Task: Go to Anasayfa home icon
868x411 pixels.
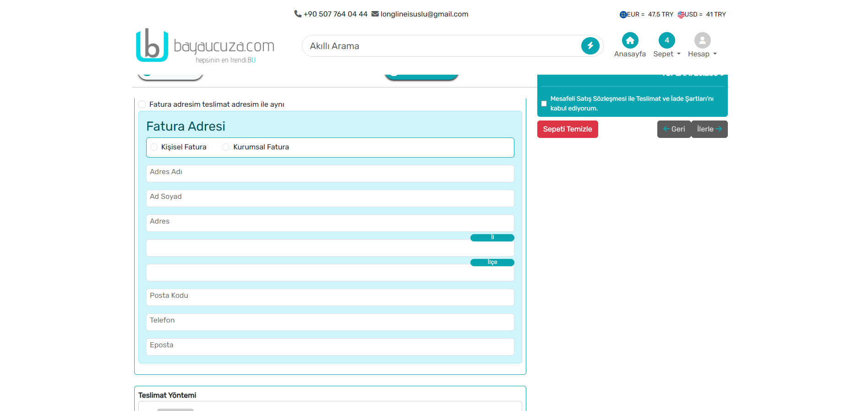Action: point(630,40)
